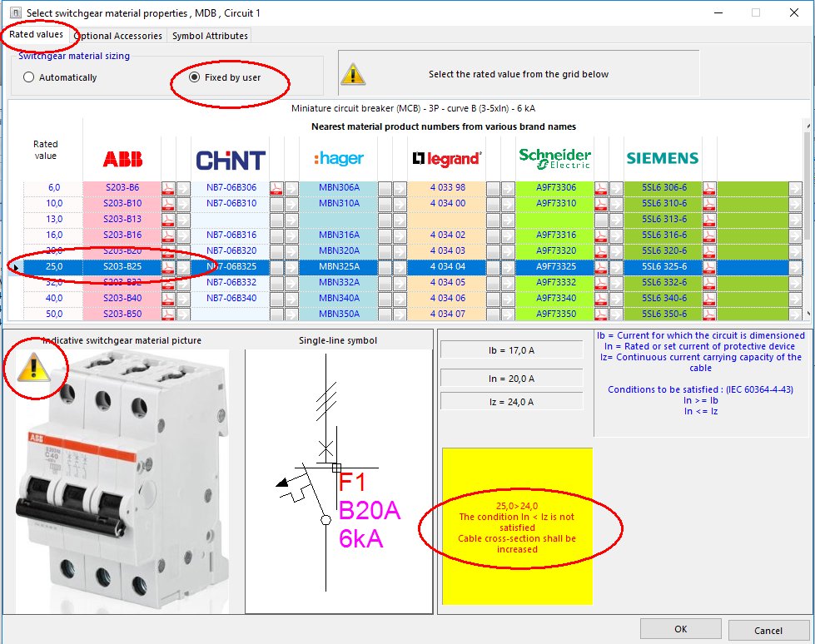The image size is (815, 644).
Task: Open Legrand 4 034 04 datasheet icon
Action: point(494,266)
